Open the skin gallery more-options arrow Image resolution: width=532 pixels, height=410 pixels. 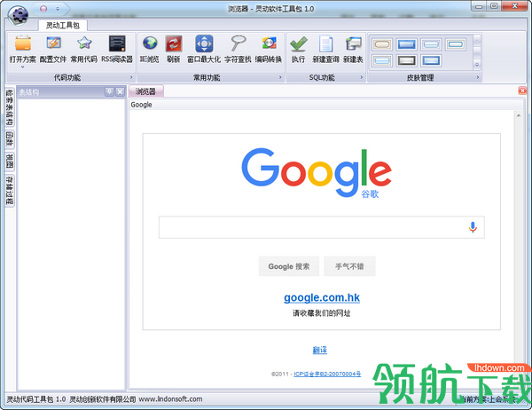click(x=477, y=65)
